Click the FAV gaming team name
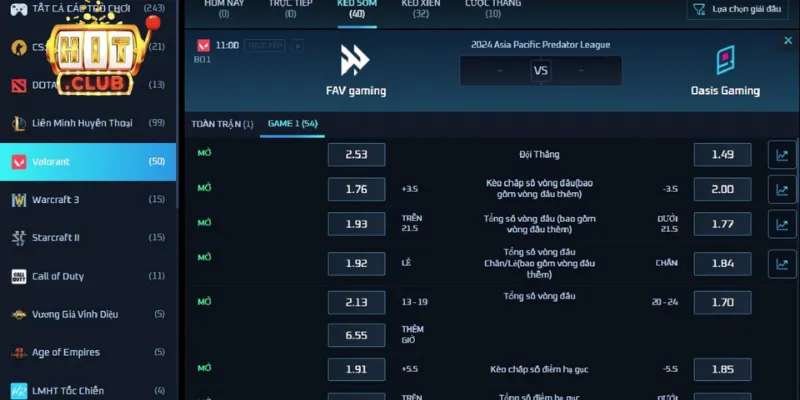800x400 pixels. click(356, 91)
